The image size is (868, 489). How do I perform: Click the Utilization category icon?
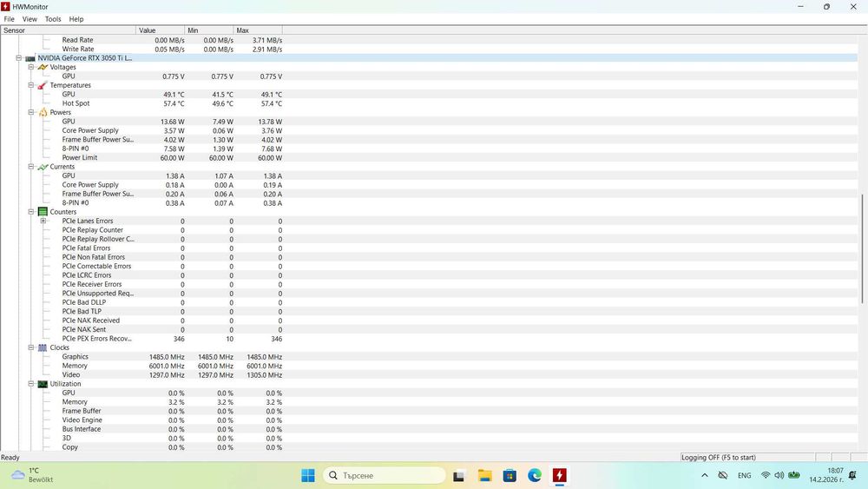coord(43,384)
